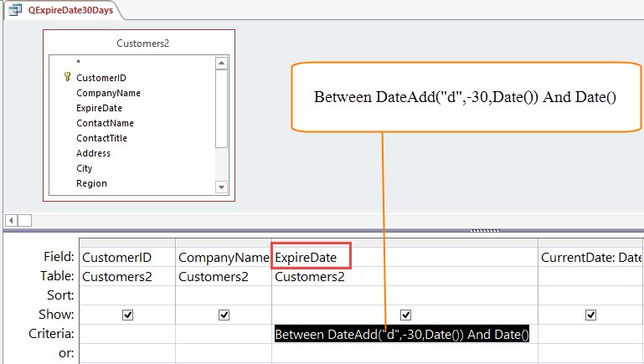Click the Table cell under CompanyName

pyautogui.click(x=223, y=276)
